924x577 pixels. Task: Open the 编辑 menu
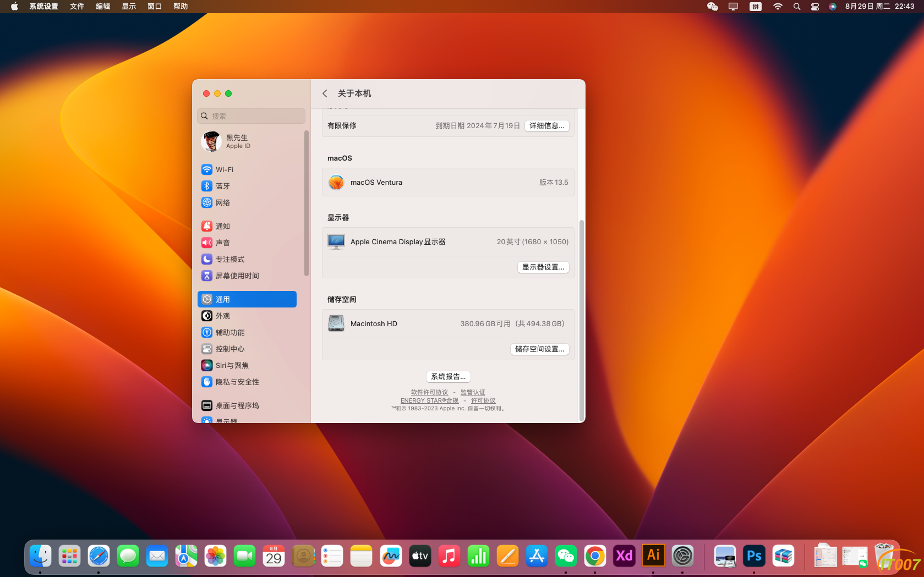[103, 7]
